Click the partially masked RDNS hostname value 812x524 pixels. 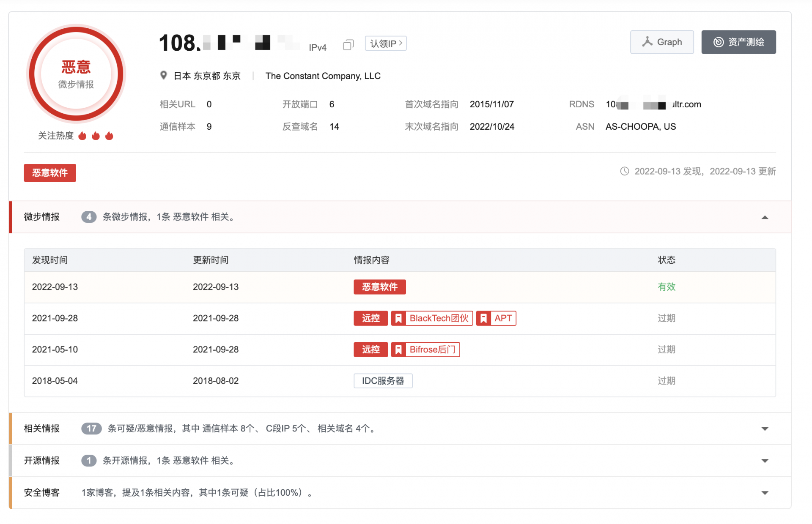pos(653,104)
